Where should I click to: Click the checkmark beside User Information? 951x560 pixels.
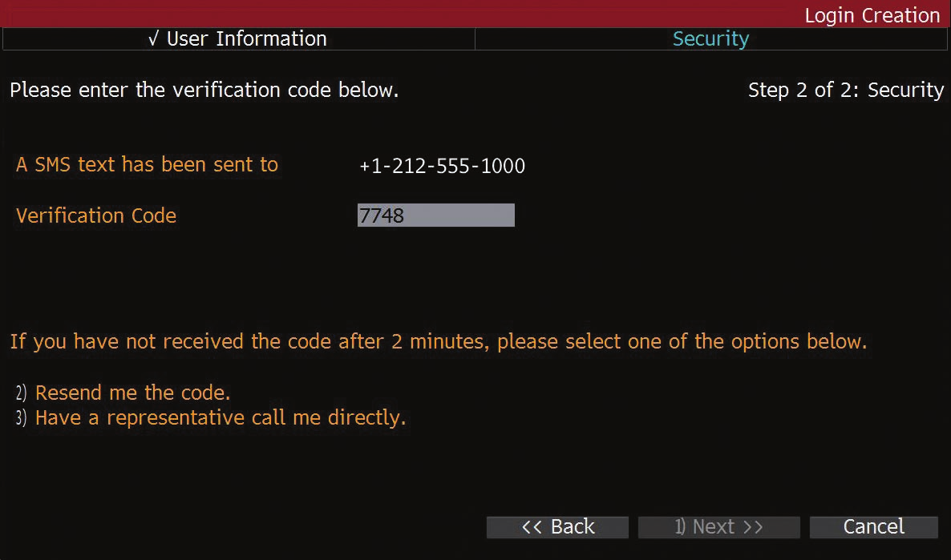pos(154,39)
